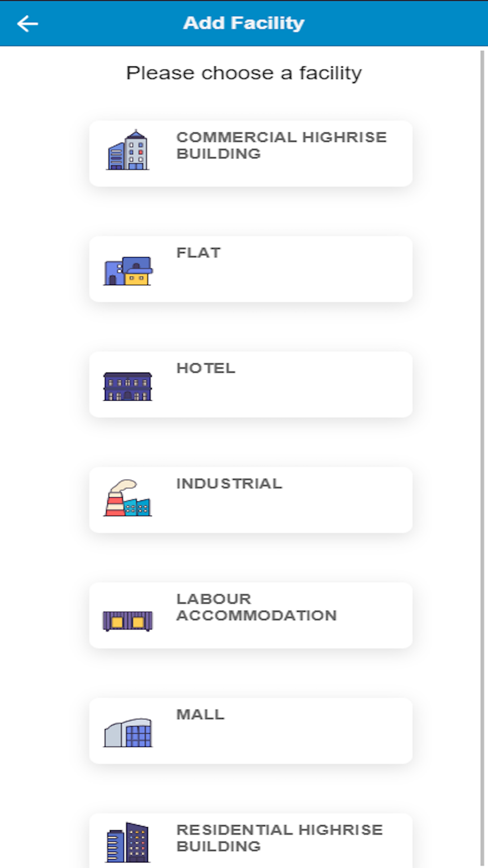Click the mall building icon
Screen dimensions: 488x868
[x=128, y=732]
